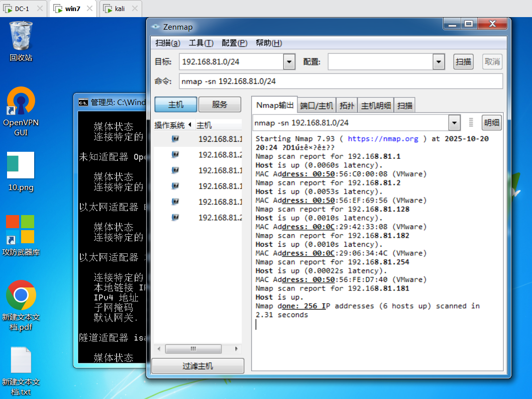Click the 过滤主机 filter hosts button

point(198,366)
